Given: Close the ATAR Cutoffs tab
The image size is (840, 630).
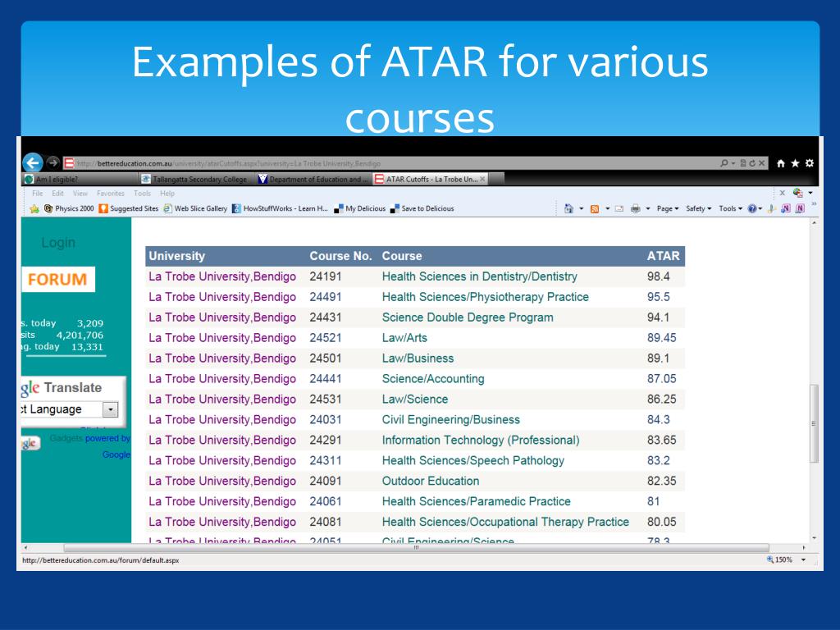Looking at the screenshot, I should pyautogui.click(x=482, y=179).
